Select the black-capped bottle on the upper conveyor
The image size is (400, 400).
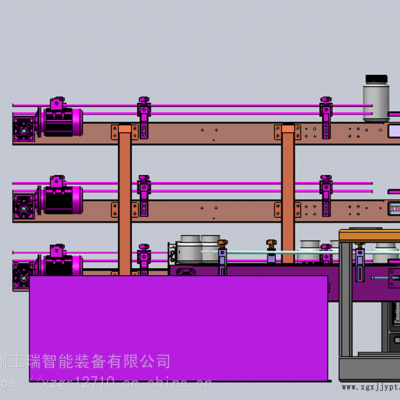tap(376, 98)
